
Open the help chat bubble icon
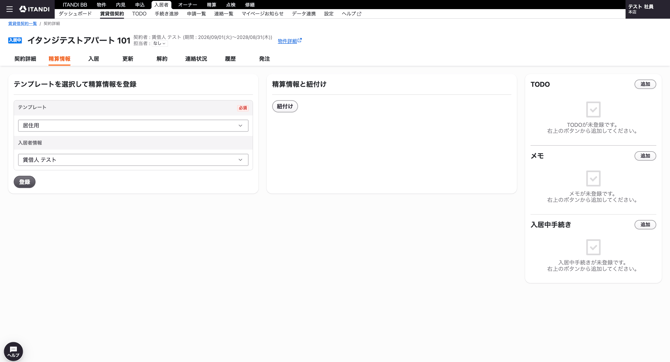pos(13,351)
